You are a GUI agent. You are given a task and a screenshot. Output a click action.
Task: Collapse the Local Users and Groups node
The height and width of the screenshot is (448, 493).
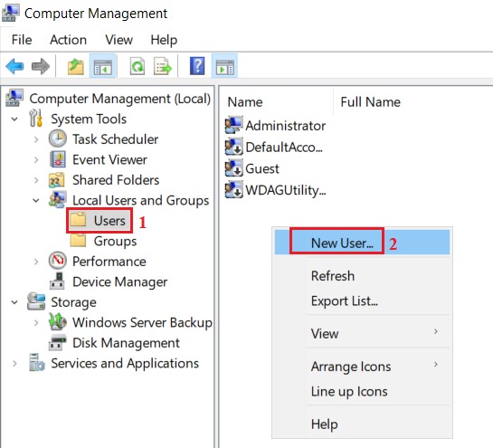coord(36,200)
